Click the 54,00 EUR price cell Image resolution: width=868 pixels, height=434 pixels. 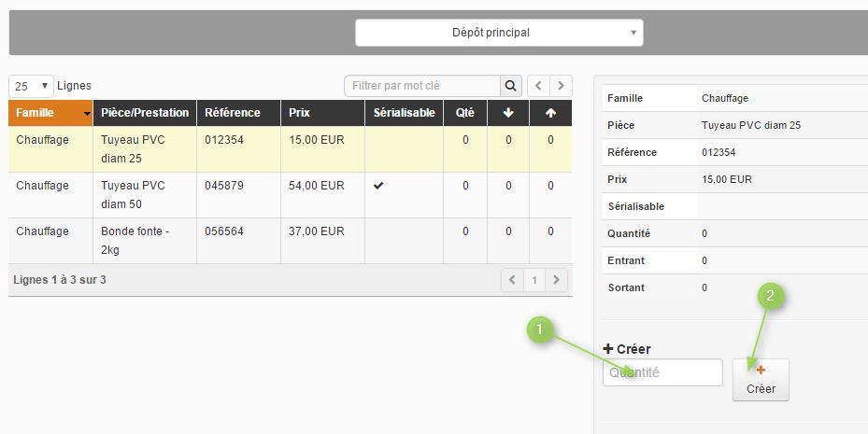tap(322, 195)
